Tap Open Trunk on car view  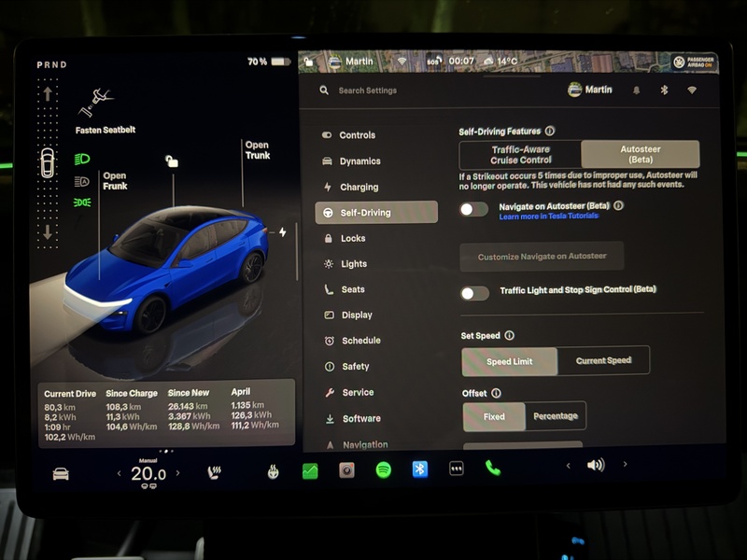[258, 150]
